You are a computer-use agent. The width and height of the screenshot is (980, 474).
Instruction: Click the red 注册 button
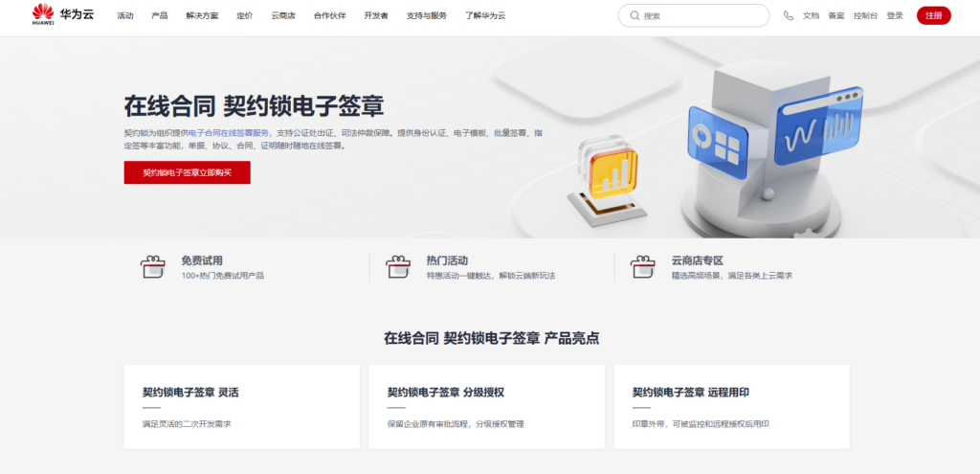tap(933, 16)
